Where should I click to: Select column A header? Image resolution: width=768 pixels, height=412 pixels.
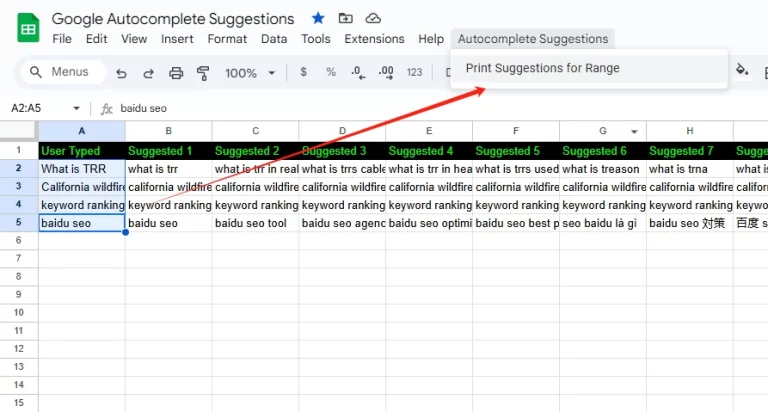pos(82,131)
